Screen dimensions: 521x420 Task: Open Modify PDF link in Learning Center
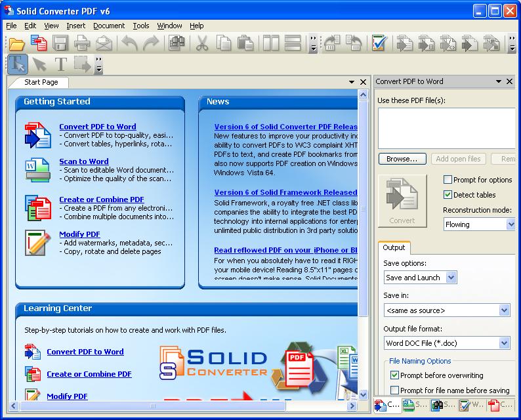(x=67, y=396)
